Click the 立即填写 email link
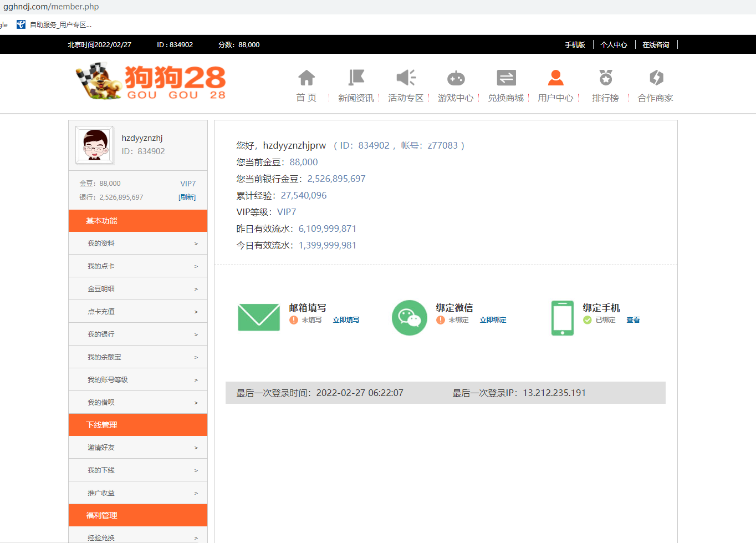 point(346,320)
